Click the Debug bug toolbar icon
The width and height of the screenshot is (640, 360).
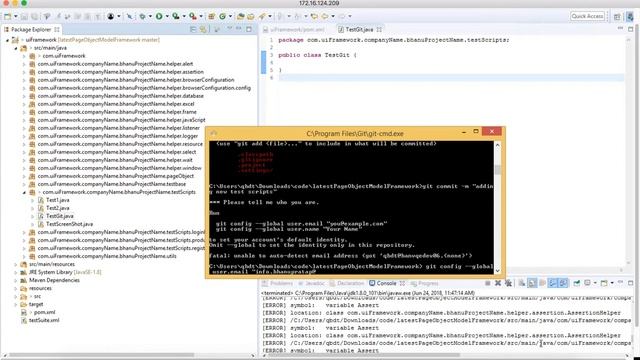coord(142,16)
